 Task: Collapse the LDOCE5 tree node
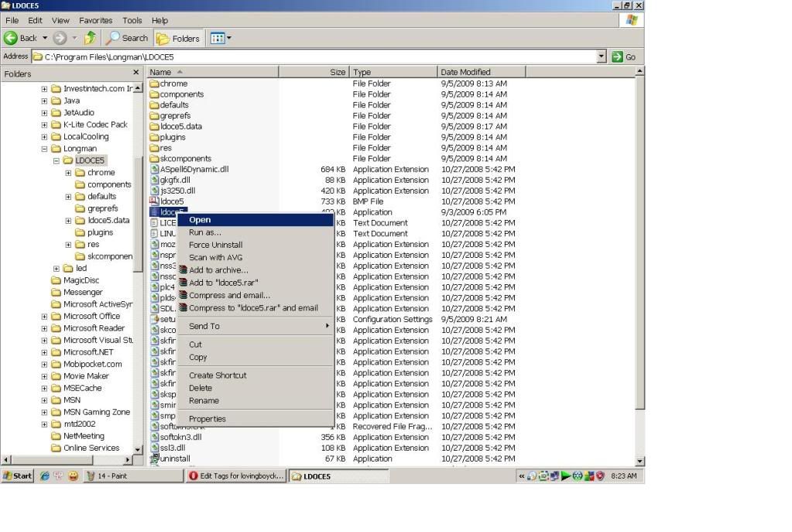tap(56, 160)
